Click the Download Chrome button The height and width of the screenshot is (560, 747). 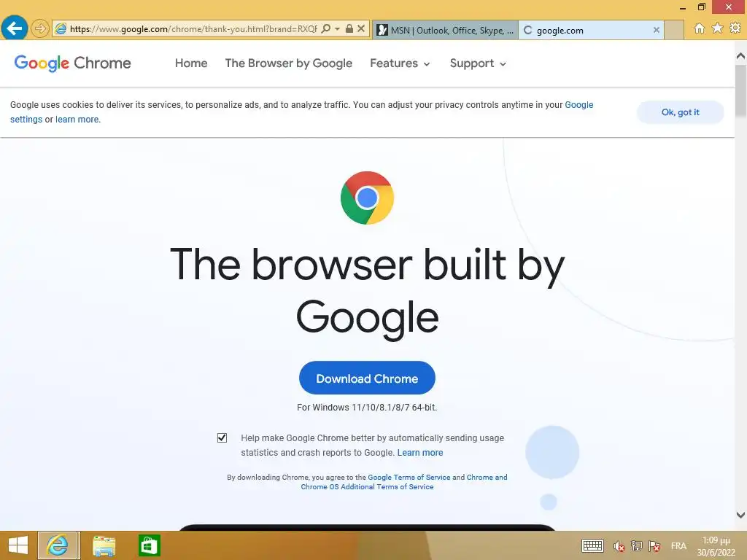[367, 378]
